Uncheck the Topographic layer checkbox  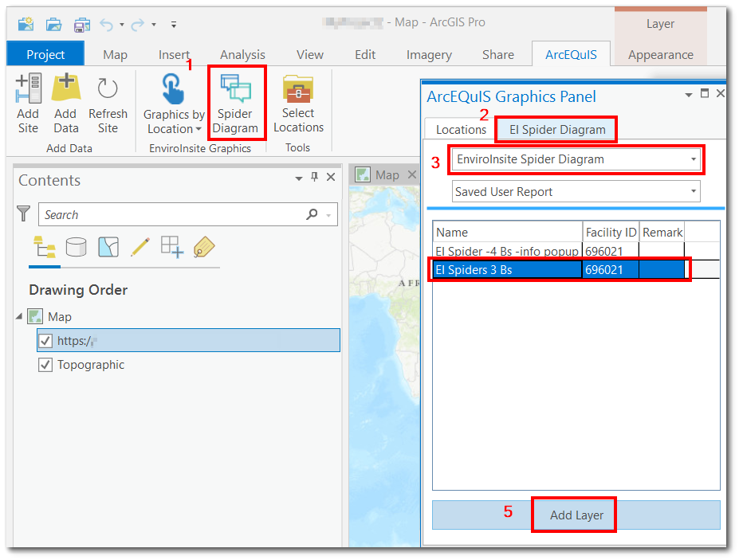(45, 365)
